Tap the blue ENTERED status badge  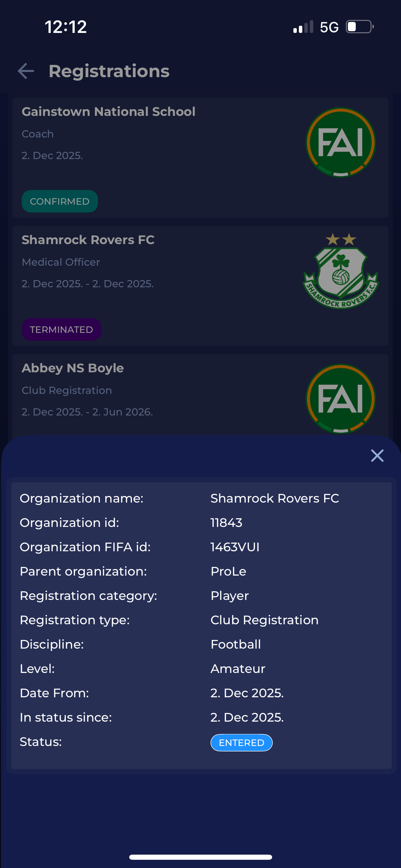[x=241, y=743]
